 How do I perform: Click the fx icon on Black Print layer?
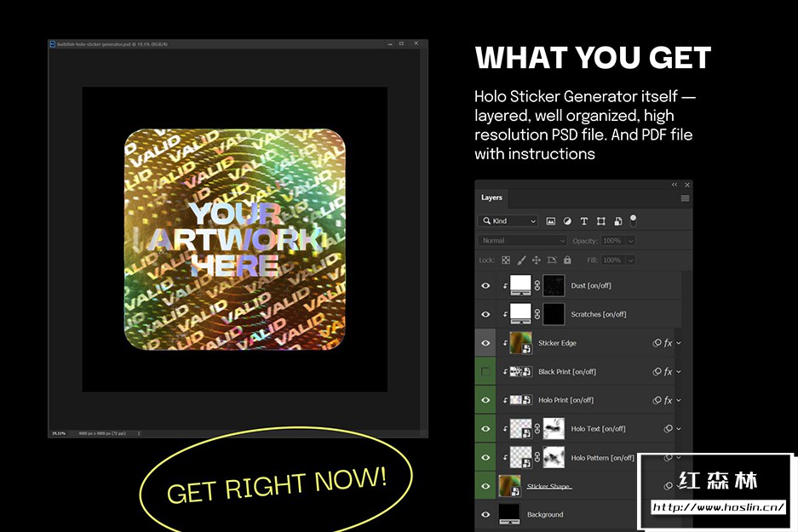[x=669, y=372]
